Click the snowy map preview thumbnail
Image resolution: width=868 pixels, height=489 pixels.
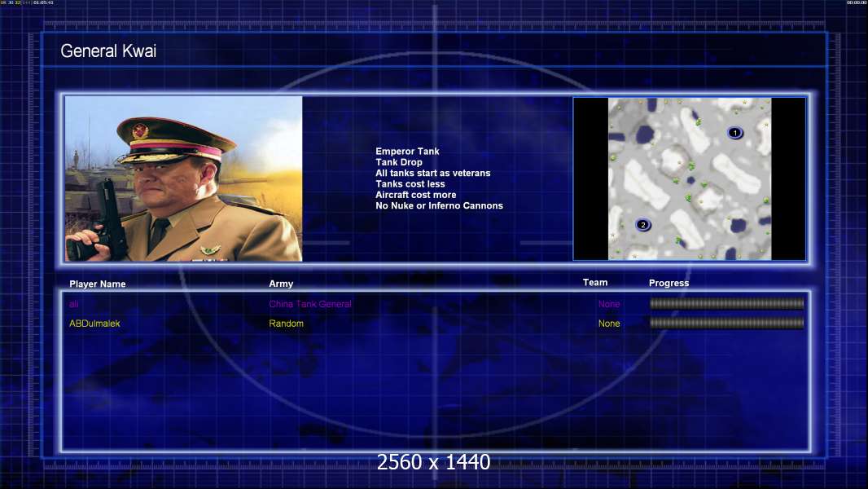[689, 178]
